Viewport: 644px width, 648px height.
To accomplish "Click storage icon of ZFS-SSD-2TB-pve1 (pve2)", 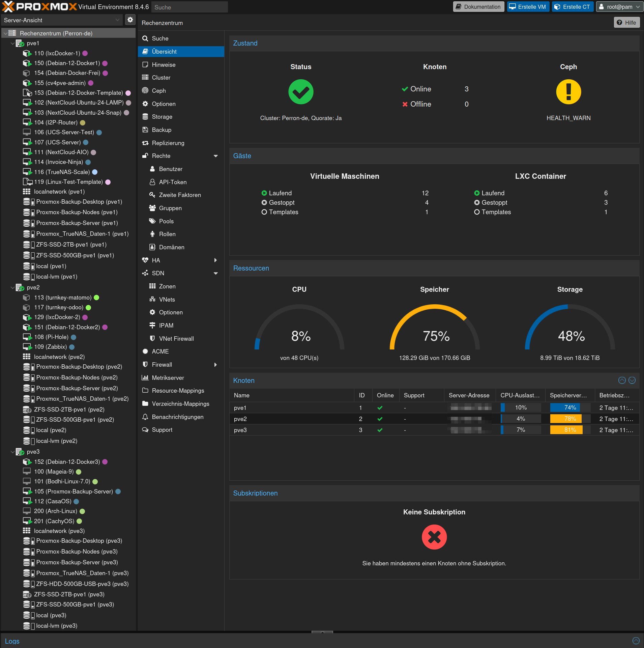I will 27,410.
